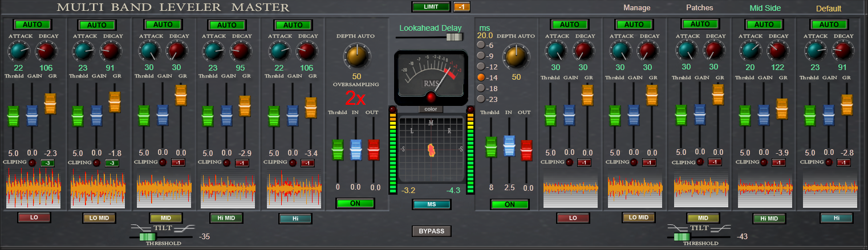Screen dimensions: 868x250
Task: Click the blue IN fader reading 2.5
Action: [509, 146]
